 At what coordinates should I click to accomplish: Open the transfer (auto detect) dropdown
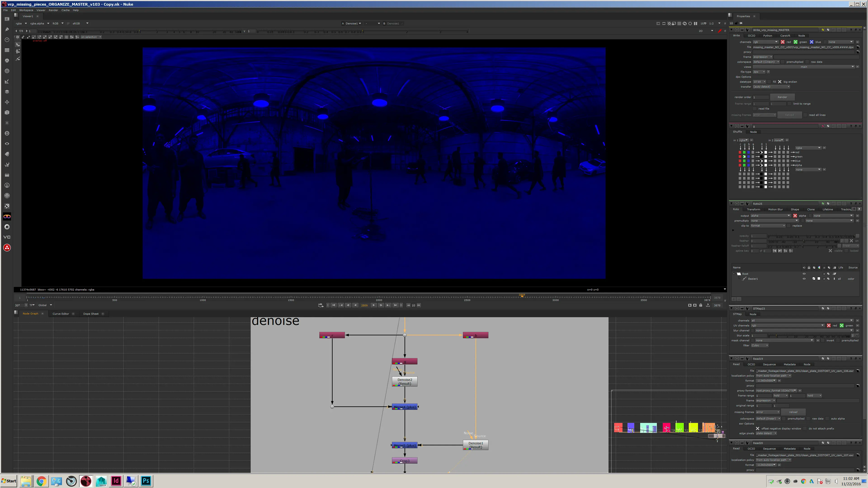coord(771,87)
